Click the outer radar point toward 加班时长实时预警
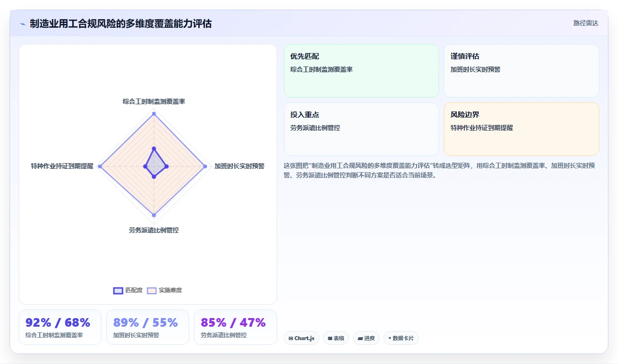 [x=205, y=166]
